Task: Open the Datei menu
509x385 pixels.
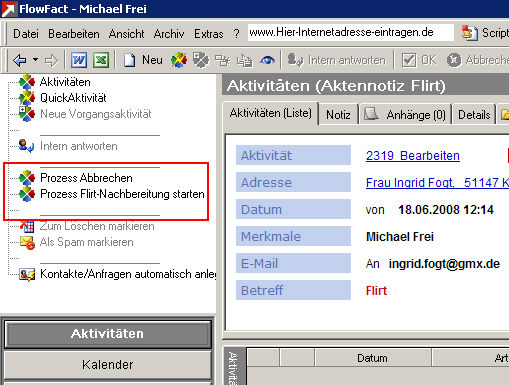Action: tap(26, 34)
